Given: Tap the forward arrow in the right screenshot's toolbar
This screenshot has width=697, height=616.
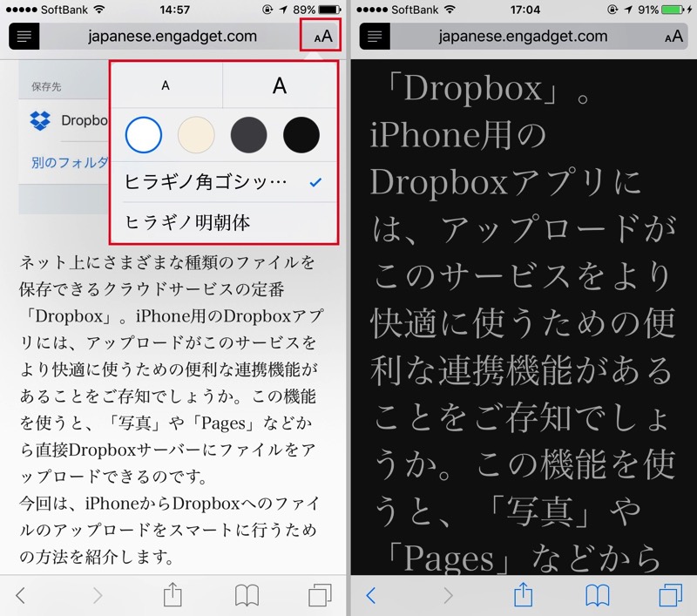Looking at the screenshot, I should (448, 595).
